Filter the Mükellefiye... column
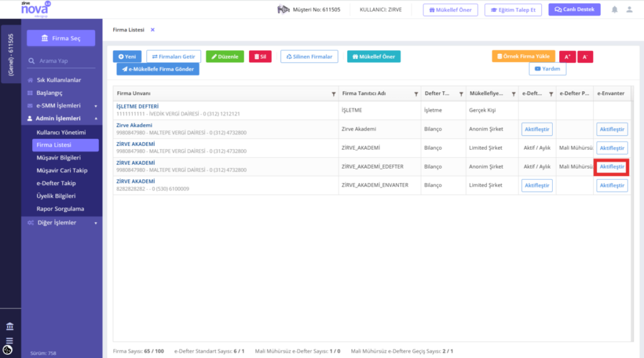Viewport: 644px width, 358px height. point(513,94)
